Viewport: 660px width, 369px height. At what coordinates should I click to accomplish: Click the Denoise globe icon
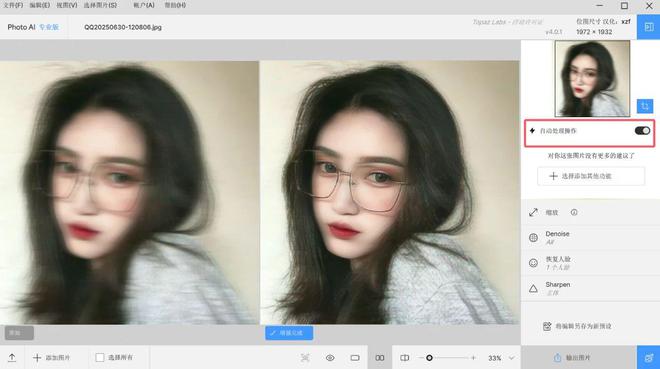tap(533, 238)
